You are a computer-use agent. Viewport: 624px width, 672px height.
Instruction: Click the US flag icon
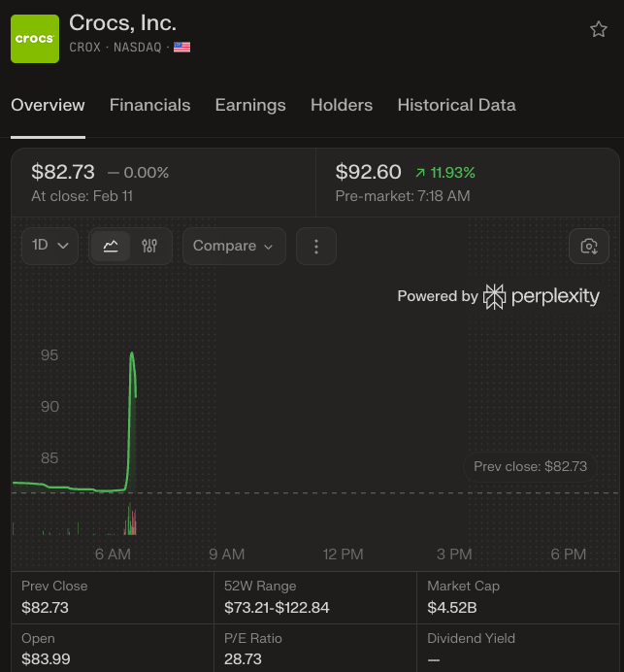click(181, 47)
